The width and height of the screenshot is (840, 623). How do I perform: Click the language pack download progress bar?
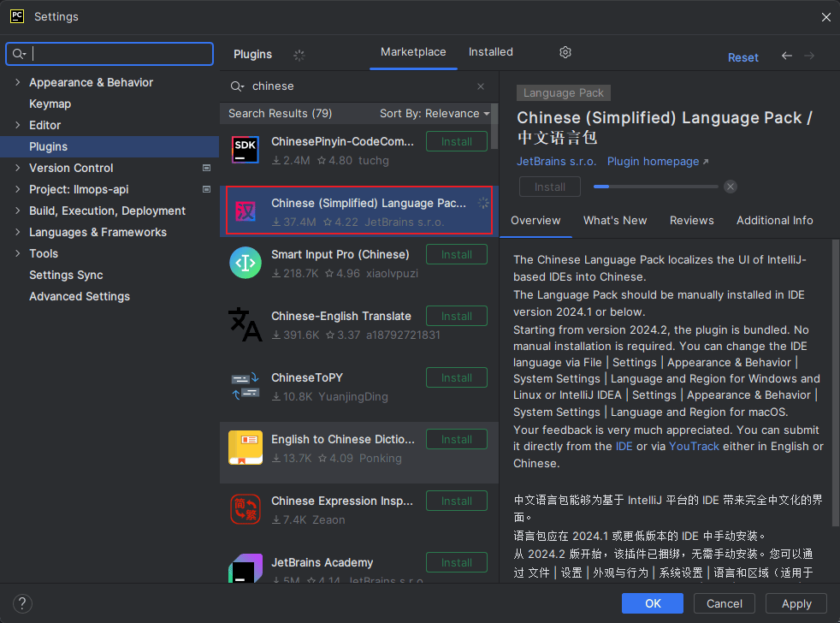point(656,187)
